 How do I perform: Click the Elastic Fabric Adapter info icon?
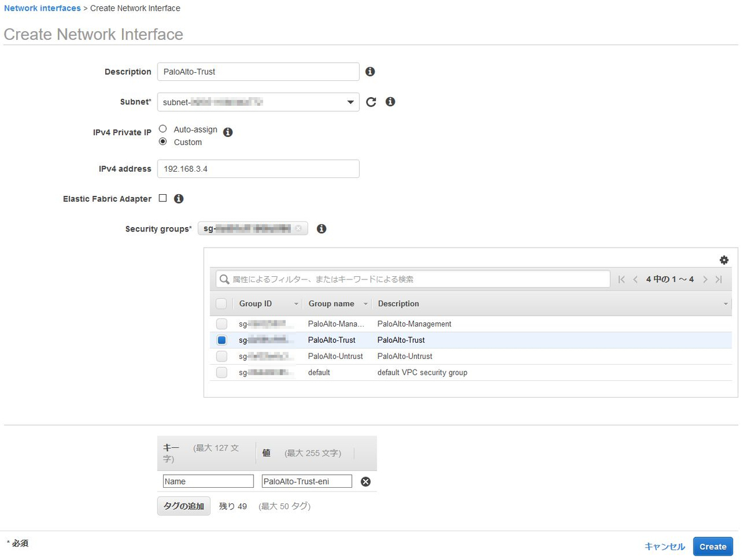click(x=179, y=198)
